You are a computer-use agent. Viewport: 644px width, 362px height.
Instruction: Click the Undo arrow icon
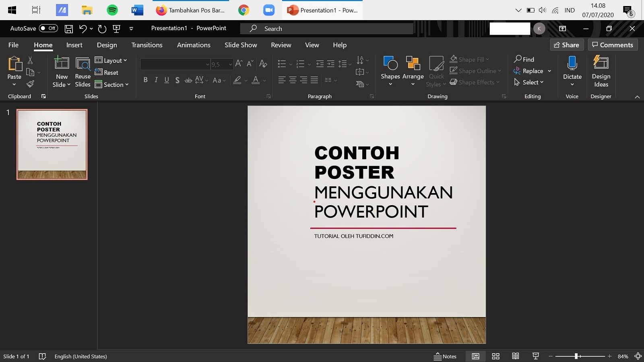(x=83, y=29)
